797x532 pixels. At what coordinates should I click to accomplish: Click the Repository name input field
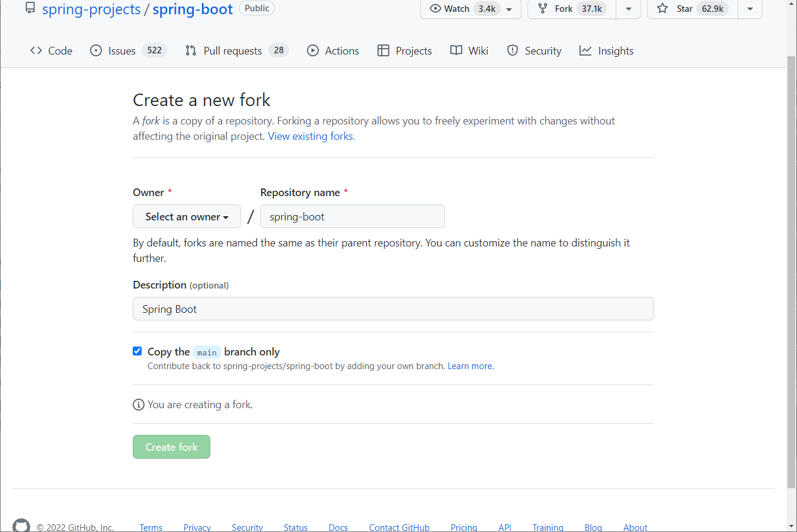(353, 216)
